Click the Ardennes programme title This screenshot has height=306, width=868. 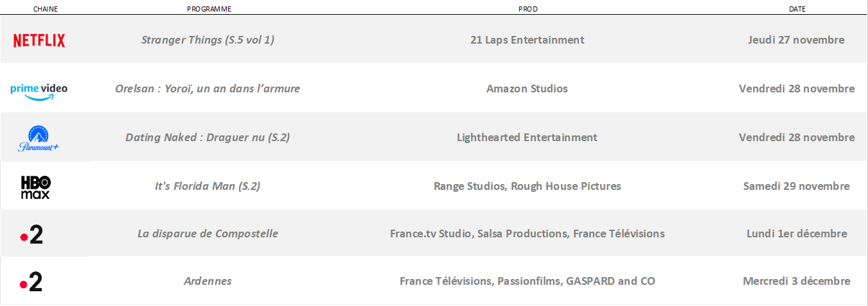[x=208, y=281]
